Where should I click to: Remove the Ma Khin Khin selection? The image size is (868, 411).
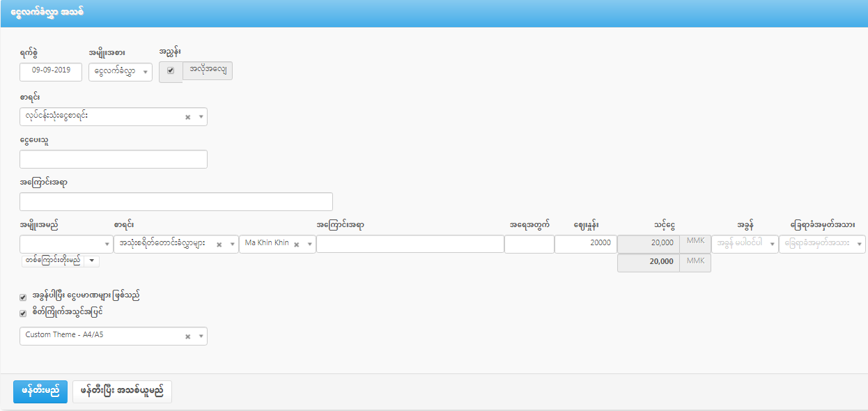coord(296,245)
